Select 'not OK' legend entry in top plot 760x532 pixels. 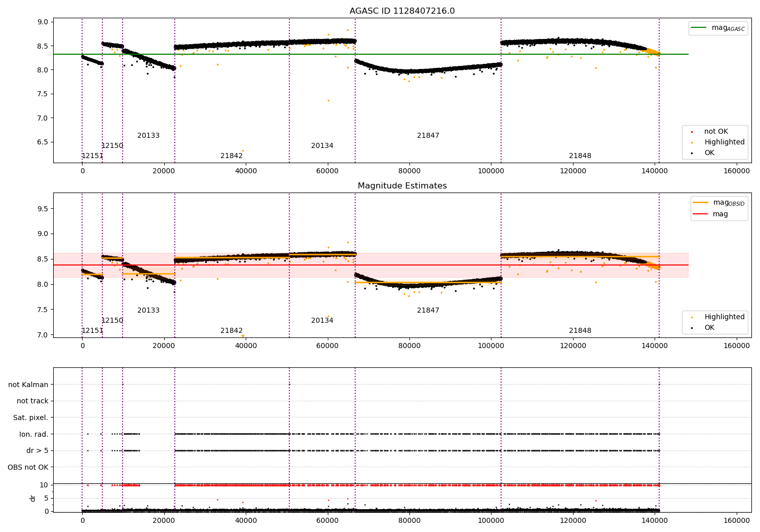click(716, 132)
